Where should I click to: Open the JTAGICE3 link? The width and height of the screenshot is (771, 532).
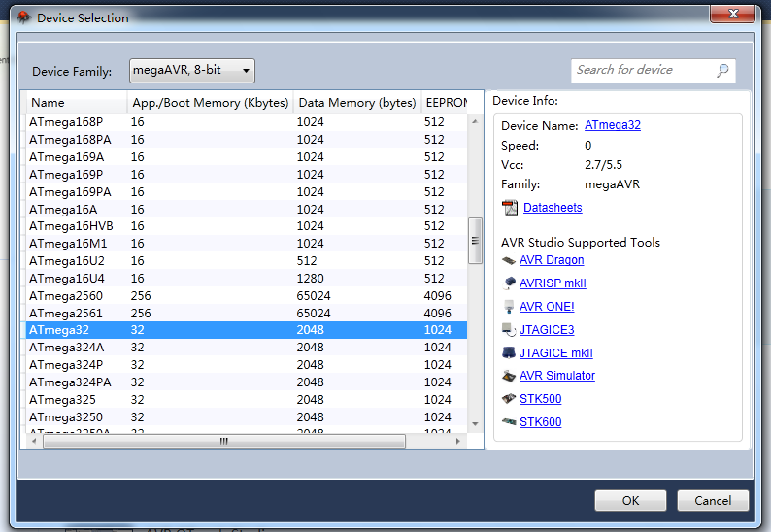tap(547, 330)
